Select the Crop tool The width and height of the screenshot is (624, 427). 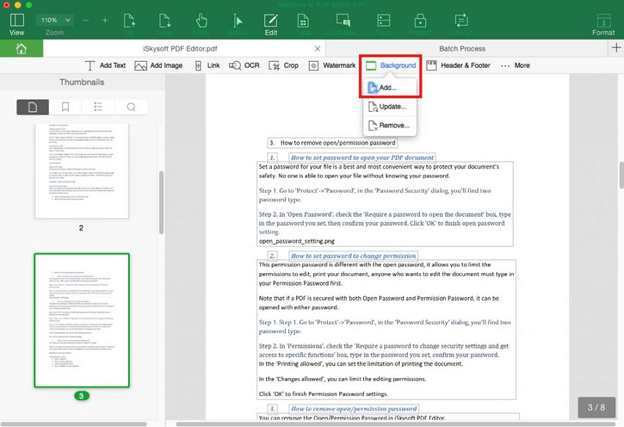(283, 65)
